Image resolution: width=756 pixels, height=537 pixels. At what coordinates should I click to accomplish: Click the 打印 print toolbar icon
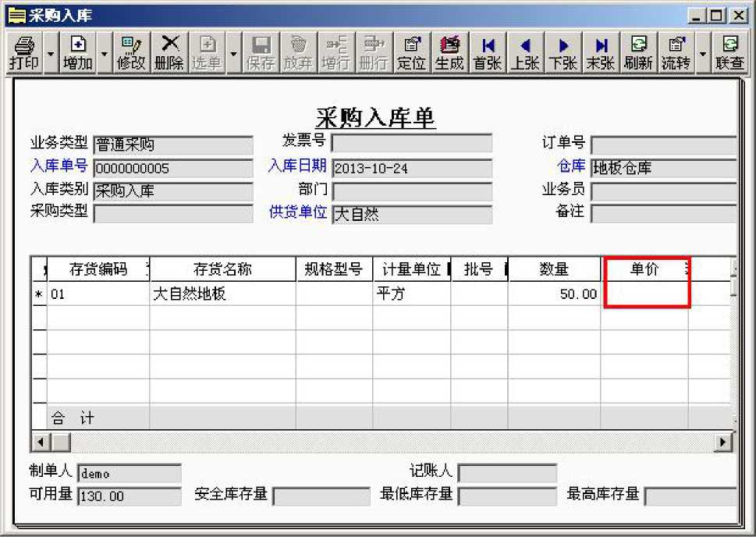tap(24, 52)
